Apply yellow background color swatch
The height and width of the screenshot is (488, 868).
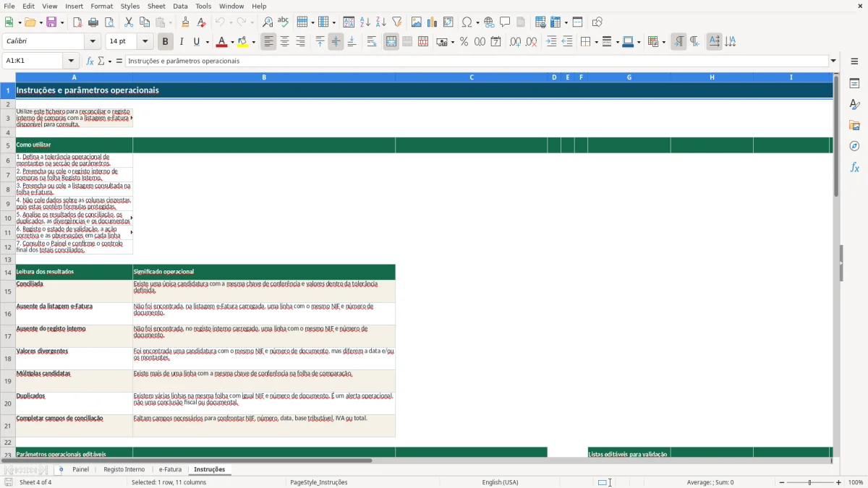243,42
